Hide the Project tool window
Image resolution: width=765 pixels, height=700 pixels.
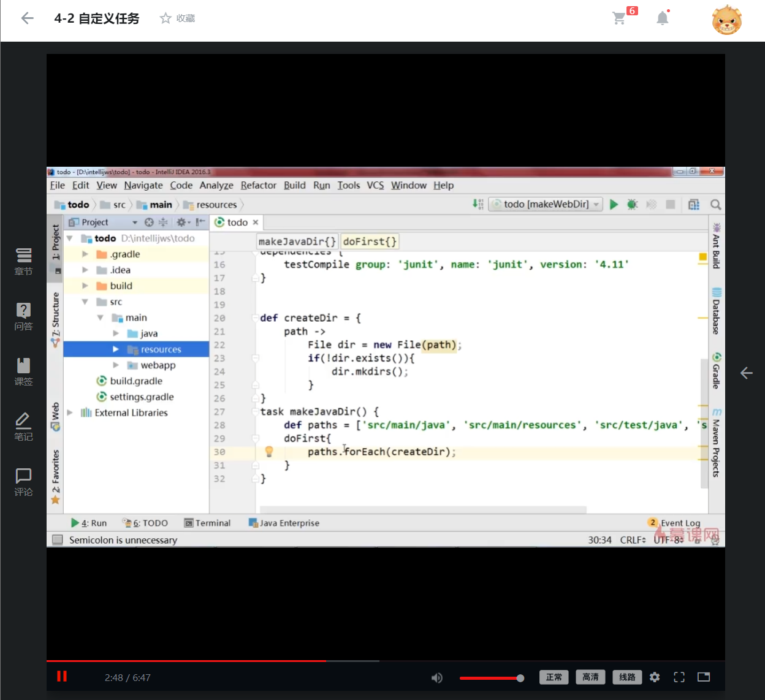tap(200, 223)
